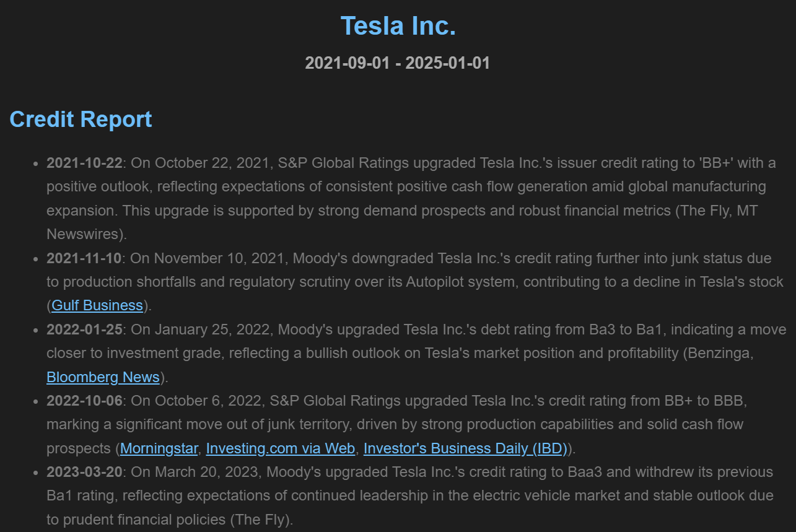Click the bold 2021-11-10 date label
Viewport: 796px width, 532px height.
84,258
